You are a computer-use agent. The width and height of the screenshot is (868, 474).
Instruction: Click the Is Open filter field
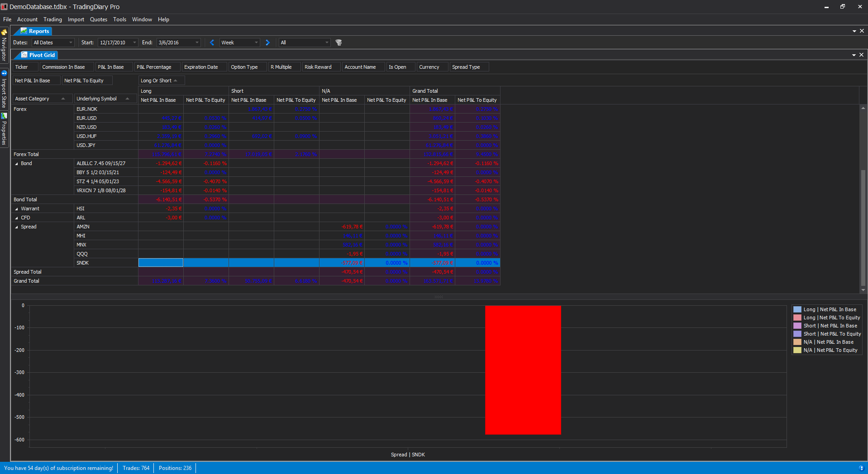coord(401,67)
